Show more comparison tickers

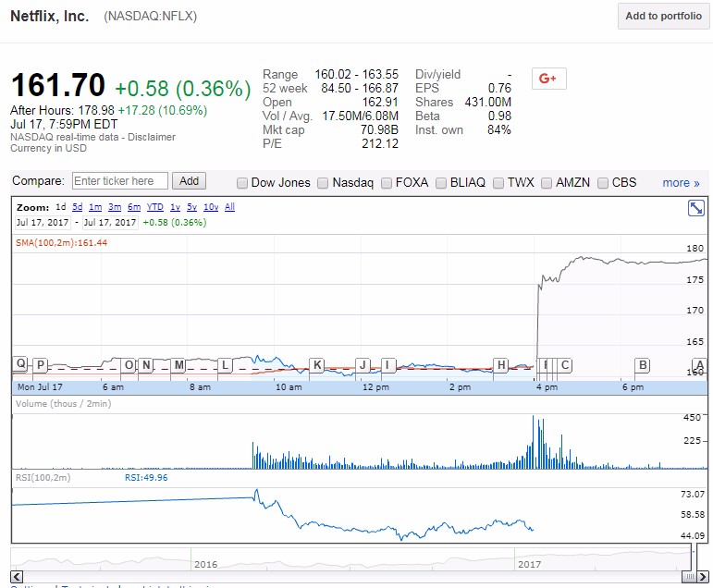pyautogui.click(x=681, y=183)
